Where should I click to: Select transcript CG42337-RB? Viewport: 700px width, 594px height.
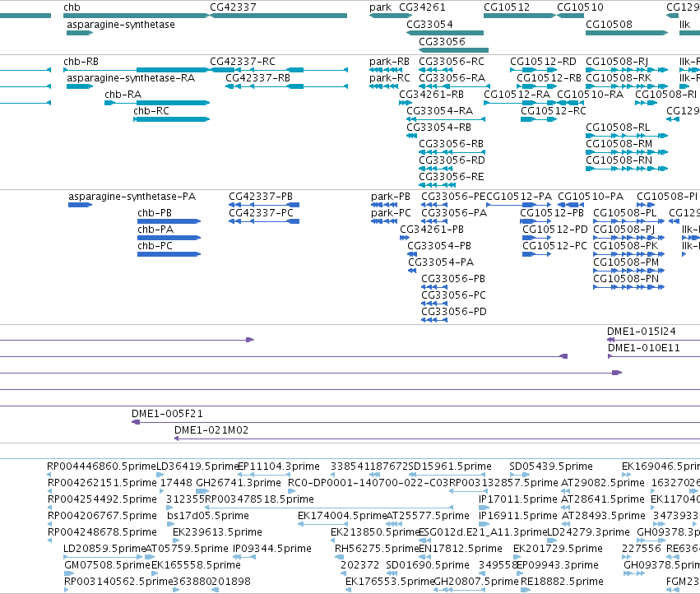[286, 86]
